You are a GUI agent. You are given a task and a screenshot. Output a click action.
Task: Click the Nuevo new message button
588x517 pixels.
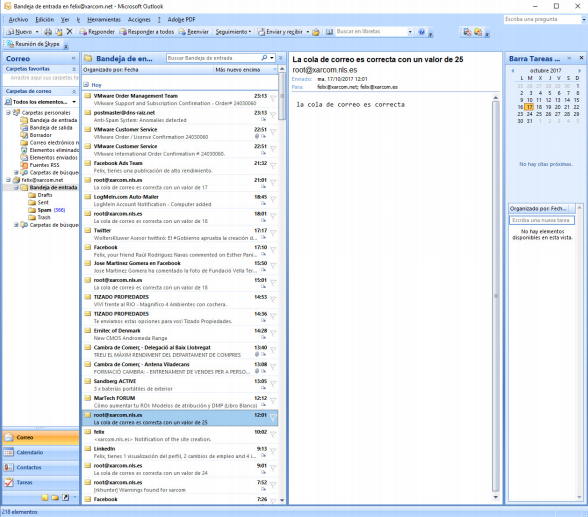[x=19, y=32]
